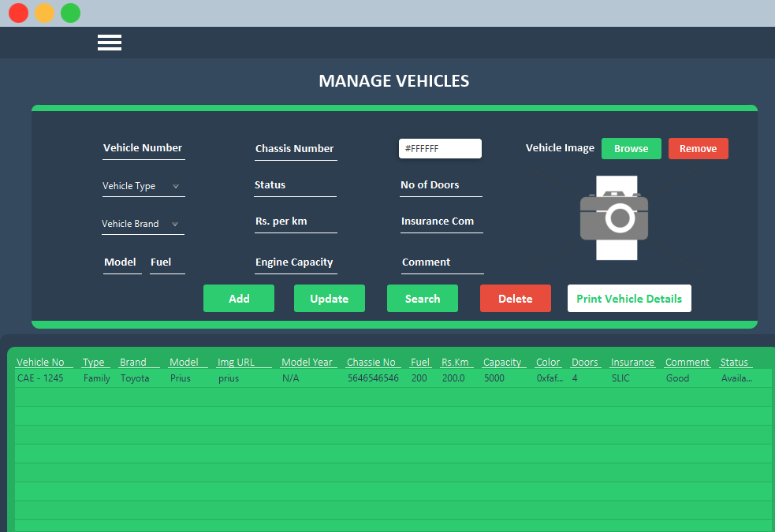Click the Update button
The image size is (775, 532).
coord(330,299)
